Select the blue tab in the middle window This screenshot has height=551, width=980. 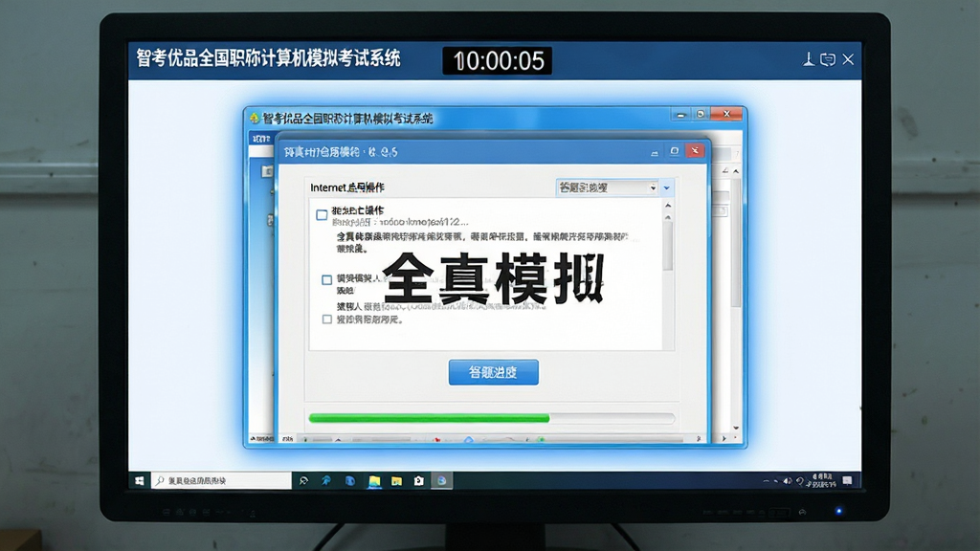(x=261, y=138)
